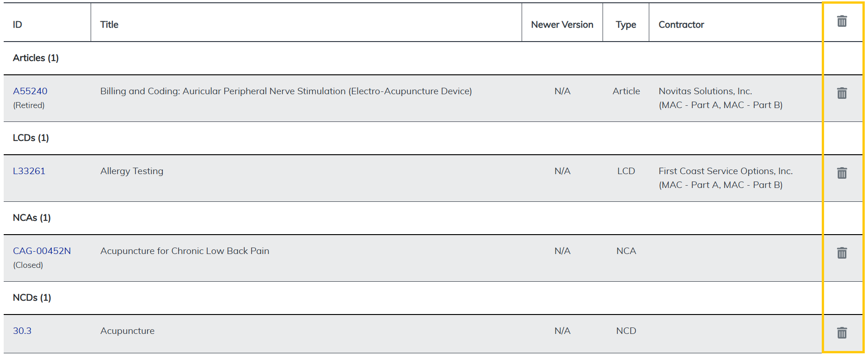This screenshot has width=868, height=357.
Task: Delete the A55240 article row
Action: (x=842, y=93)
